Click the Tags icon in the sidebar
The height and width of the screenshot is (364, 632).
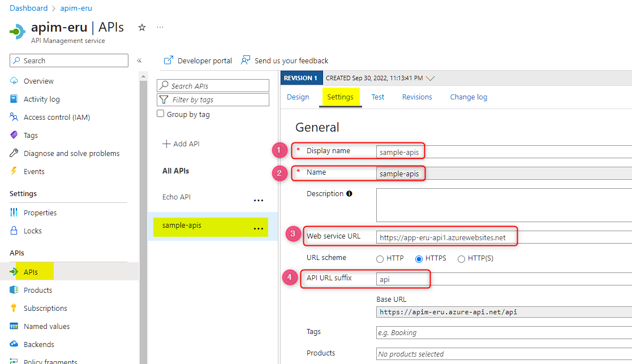point(14,135)
